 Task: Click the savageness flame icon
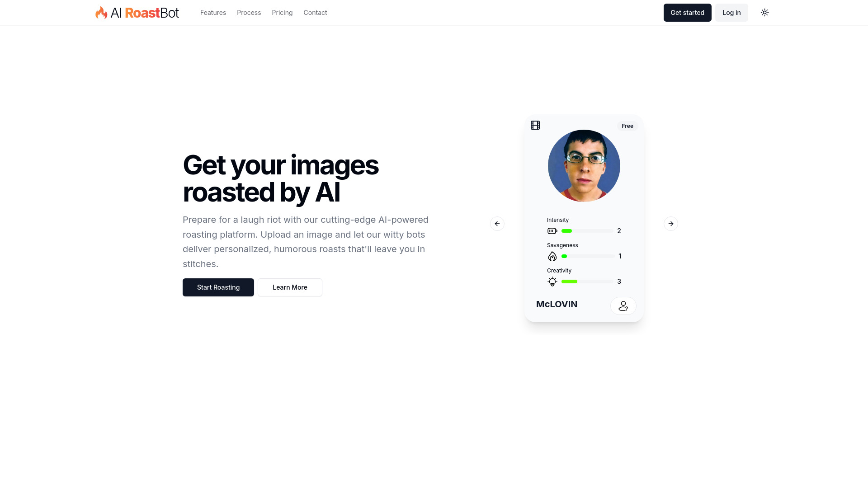(552, 256)
